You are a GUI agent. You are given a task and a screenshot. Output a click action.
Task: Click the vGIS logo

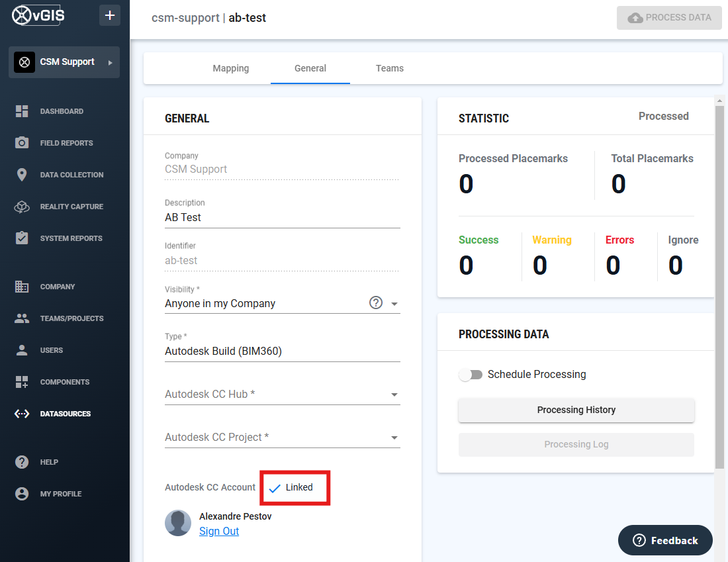[x=38, y=16]
